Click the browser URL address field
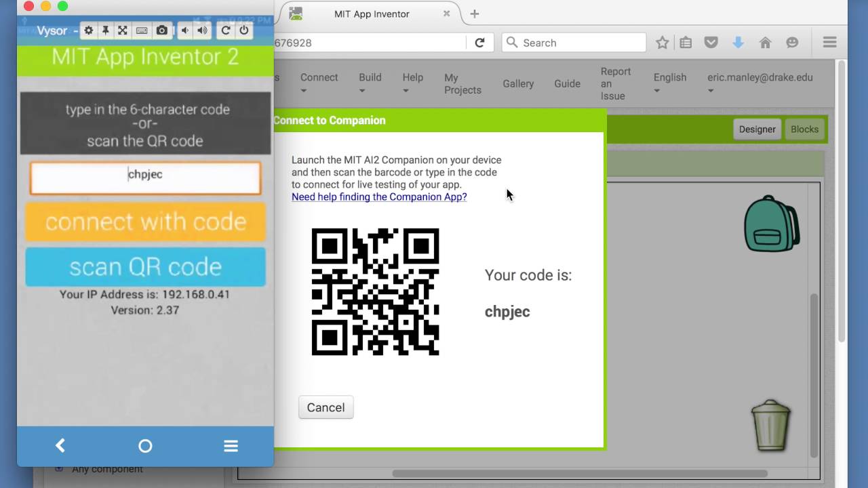 point(370,43)
